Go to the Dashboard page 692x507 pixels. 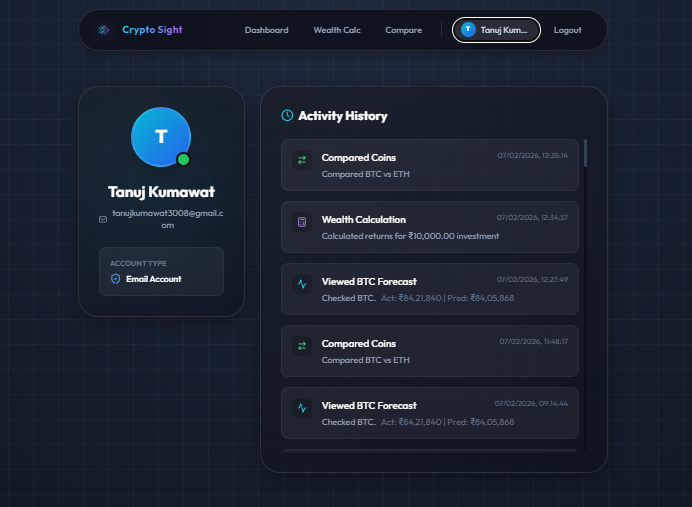point(267,30)
